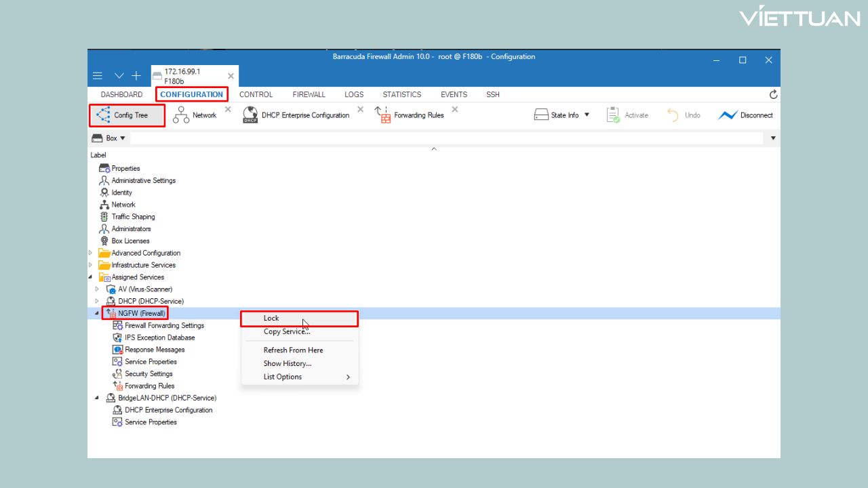
Task: Click the DHCP Enterprise Configuration toolbar icon
Action: pyautogui.click(x=250, y=116)
